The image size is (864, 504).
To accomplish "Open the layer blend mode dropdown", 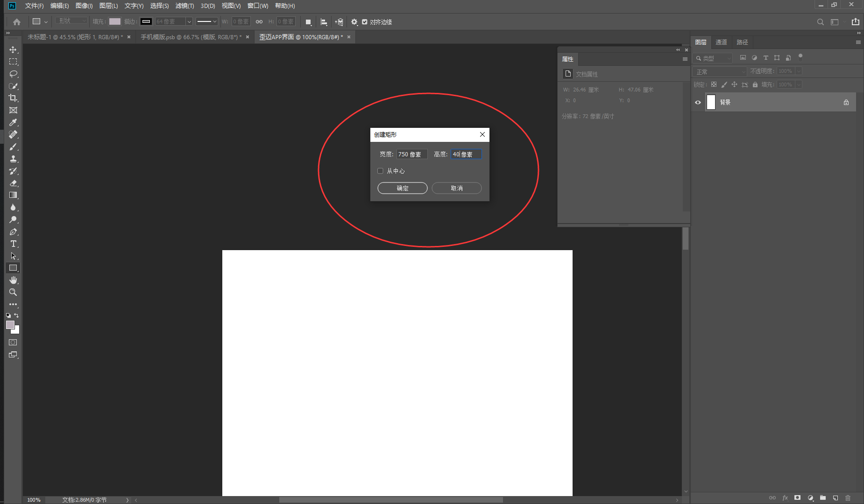I will click(720, 71).
